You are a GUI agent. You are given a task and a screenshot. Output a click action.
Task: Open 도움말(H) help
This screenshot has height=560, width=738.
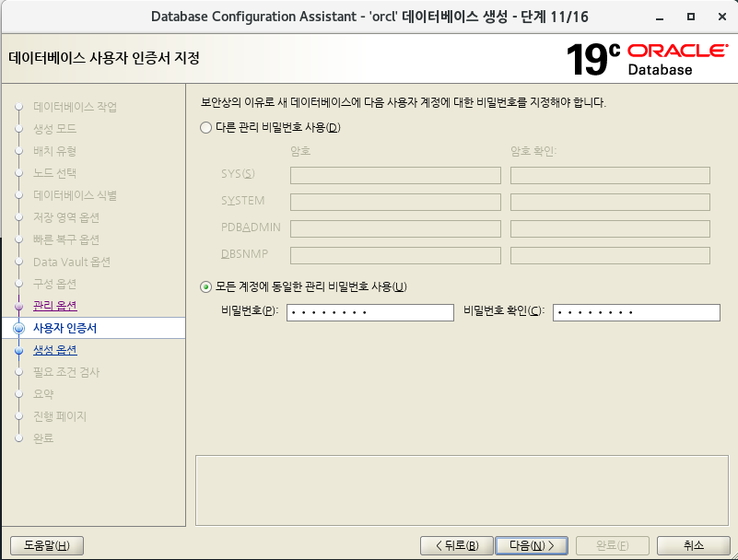point(47,546)
